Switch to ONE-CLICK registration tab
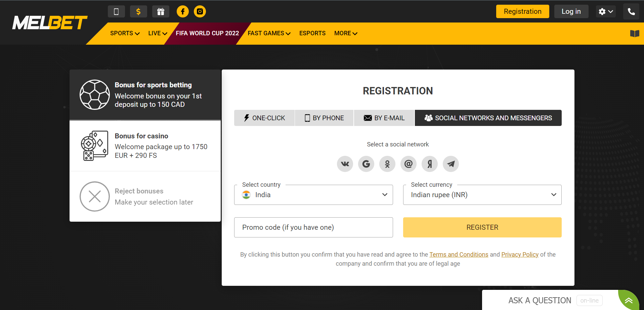The height and width of the screenshot is (310, 644). pos(264,118)
